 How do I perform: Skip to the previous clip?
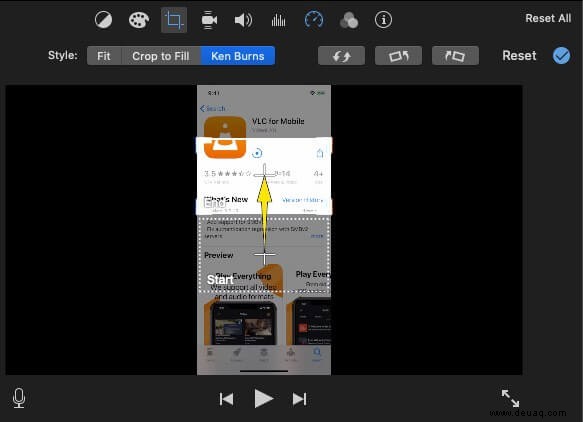[x=226, y=399]
